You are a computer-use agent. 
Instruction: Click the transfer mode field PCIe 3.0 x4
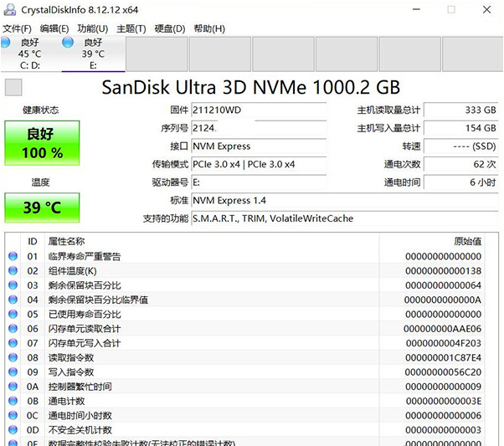click(259, 164)
